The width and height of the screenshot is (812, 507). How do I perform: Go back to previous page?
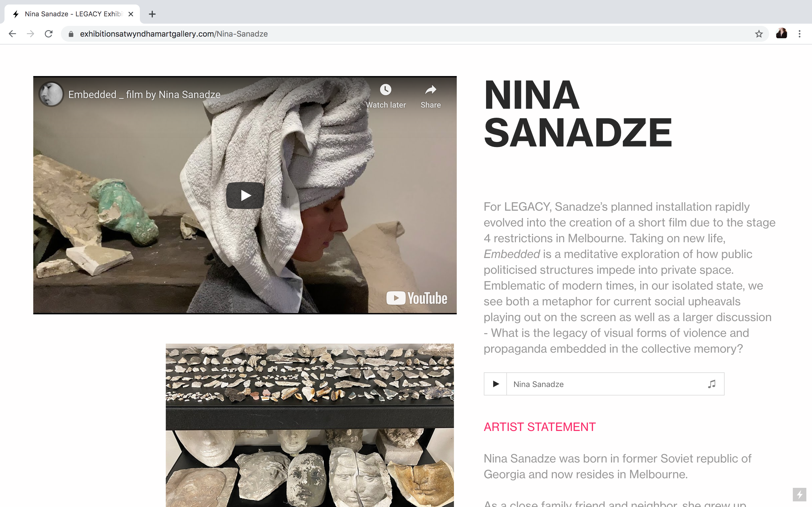point(12,34)
